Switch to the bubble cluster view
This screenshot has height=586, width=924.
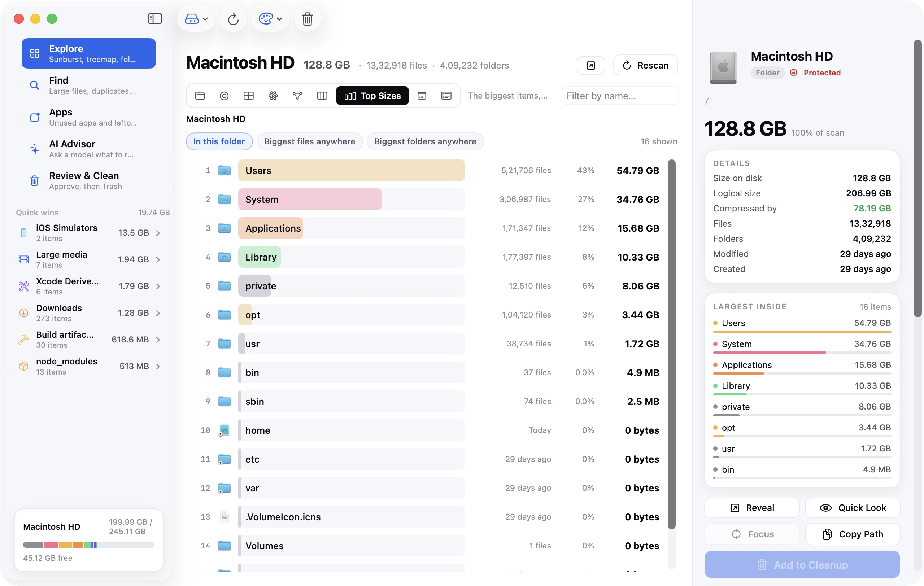[273, 96]
